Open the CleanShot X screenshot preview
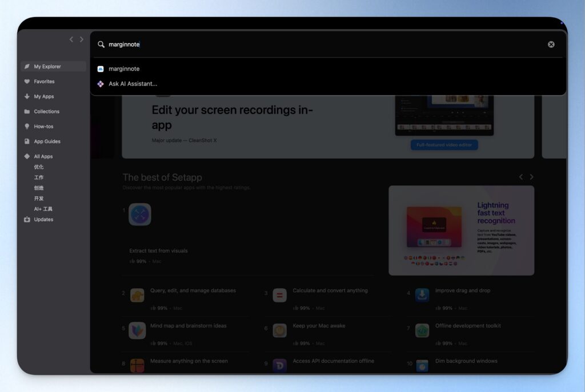 coord(444,115)
